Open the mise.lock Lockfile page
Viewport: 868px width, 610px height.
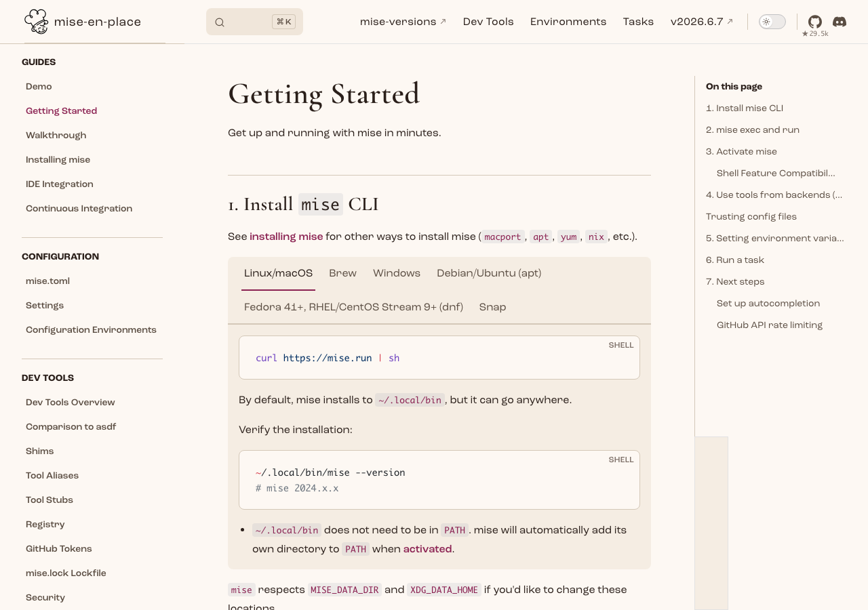(66, 573)
